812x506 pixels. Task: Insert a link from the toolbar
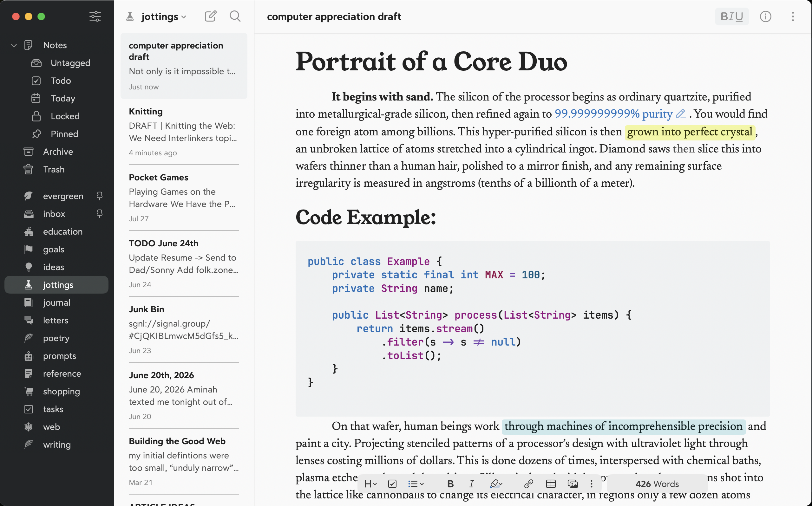pos(528,483)
